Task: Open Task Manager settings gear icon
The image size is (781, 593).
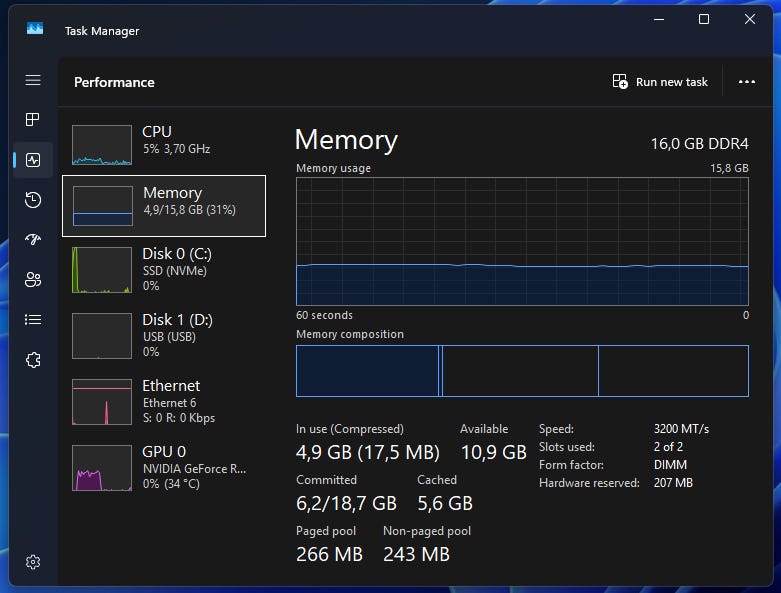Action: [x=33, y=562]
